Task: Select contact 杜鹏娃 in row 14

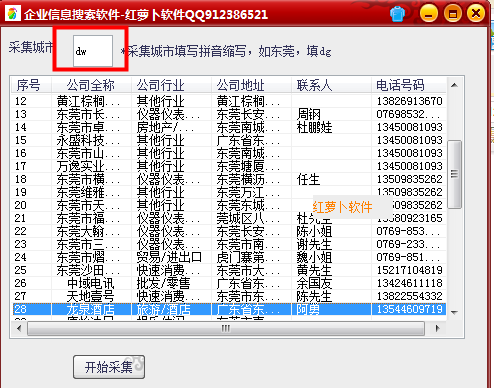Action: pyautogui.click(x=314, y=127)
